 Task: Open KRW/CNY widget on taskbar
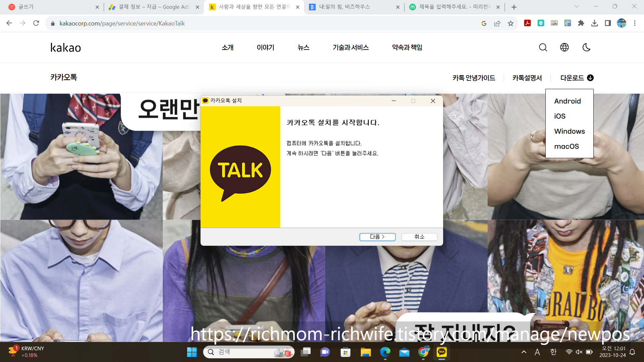pos(26,352)
